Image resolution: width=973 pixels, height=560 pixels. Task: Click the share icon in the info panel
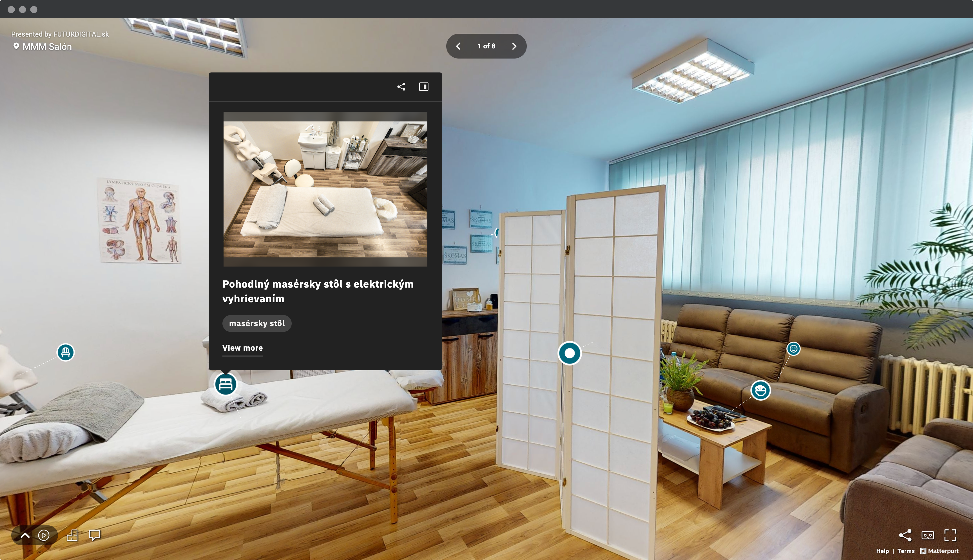click(401, 86)
